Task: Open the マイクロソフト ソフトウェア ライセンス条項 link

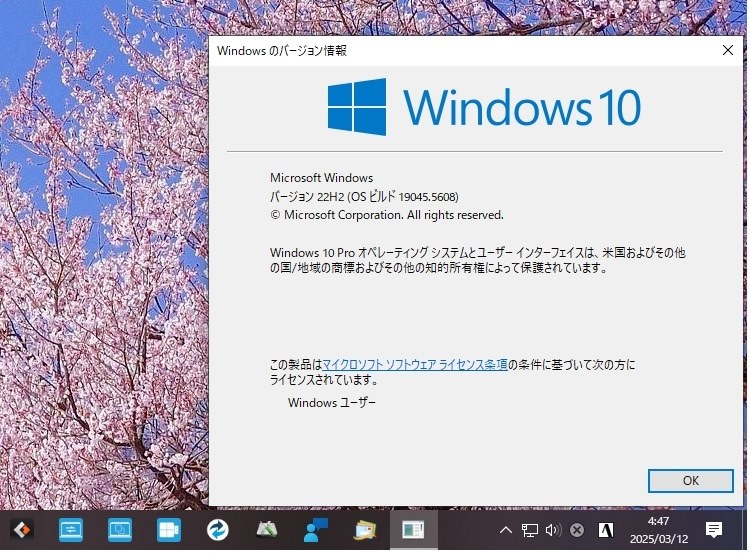Action: (x=416, y=366)
